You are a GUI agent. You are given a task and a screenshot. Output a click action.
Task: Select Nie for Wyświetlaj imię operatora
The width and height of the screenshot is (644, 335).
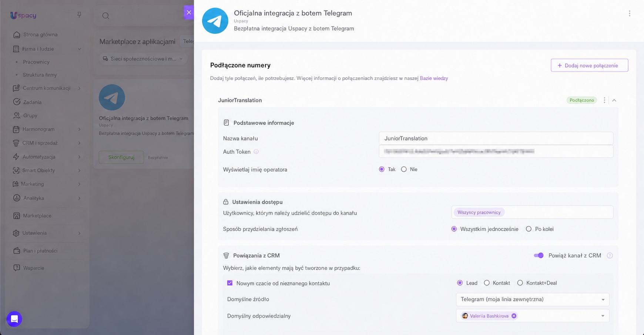(x=404, y=169)
